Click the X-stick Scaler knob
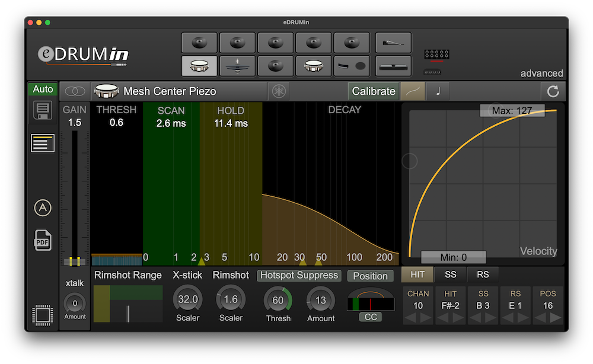593x364 pixels. pos(187,299)
